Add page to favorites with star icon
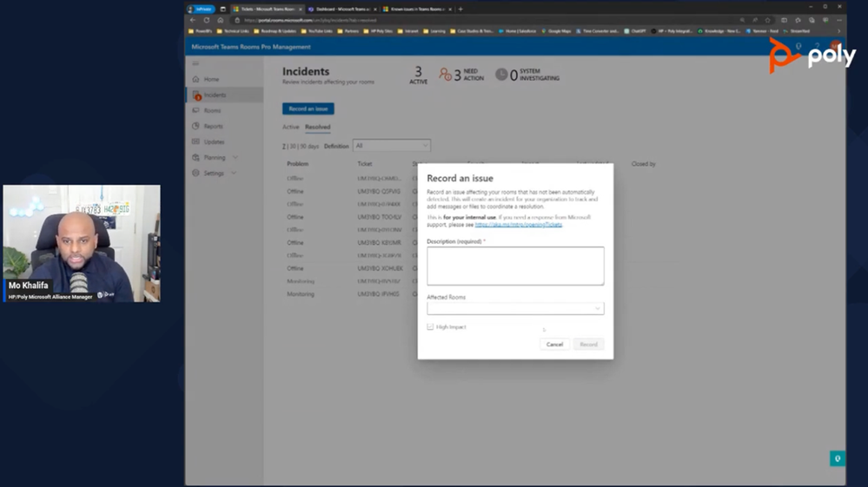This screenshot has width=868, height=487. pos(768,20)
